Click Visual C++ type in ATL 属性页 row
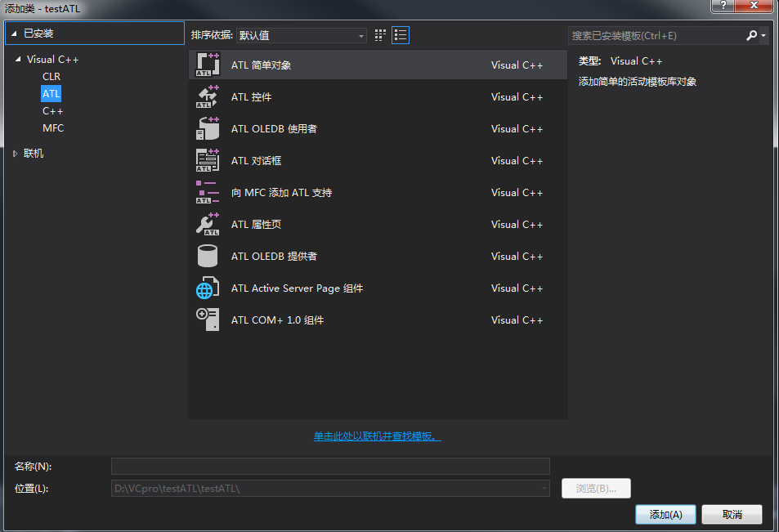This screenshot has width=779, height=532. pos(517,224)
